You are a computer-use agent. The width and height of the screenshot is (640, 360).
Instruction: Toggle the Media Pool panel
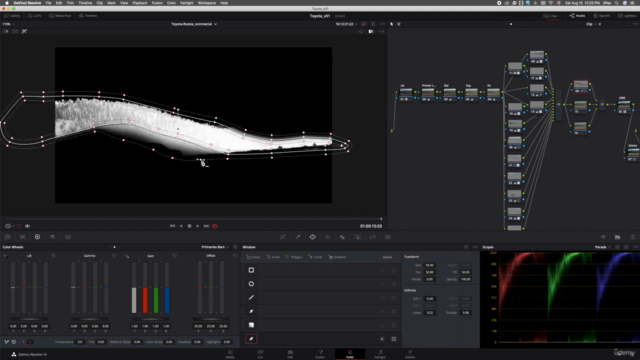tap(60, 16)
